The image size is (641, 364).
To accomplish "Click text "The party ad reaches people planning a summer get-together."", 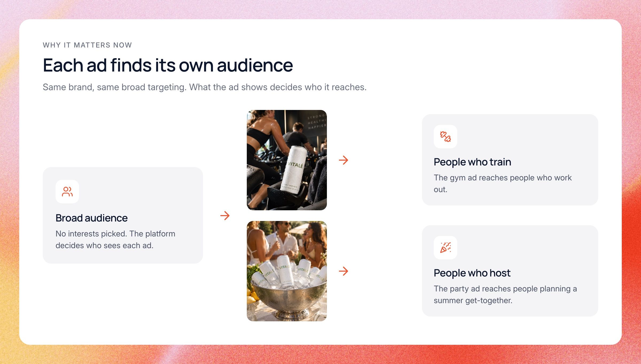I will tap(505, 295).
